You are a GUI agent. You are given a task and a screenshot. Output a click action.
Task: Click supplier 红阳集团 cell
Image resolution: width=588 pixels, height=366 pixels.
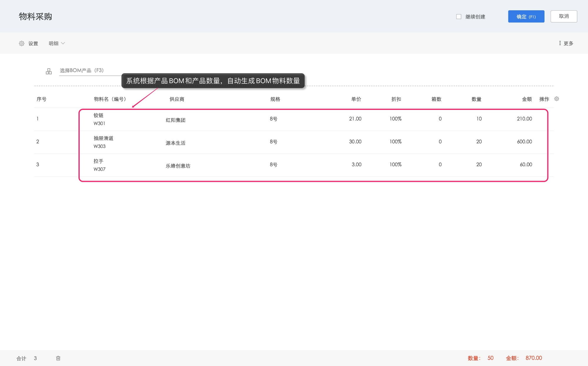tap(176, 120)
